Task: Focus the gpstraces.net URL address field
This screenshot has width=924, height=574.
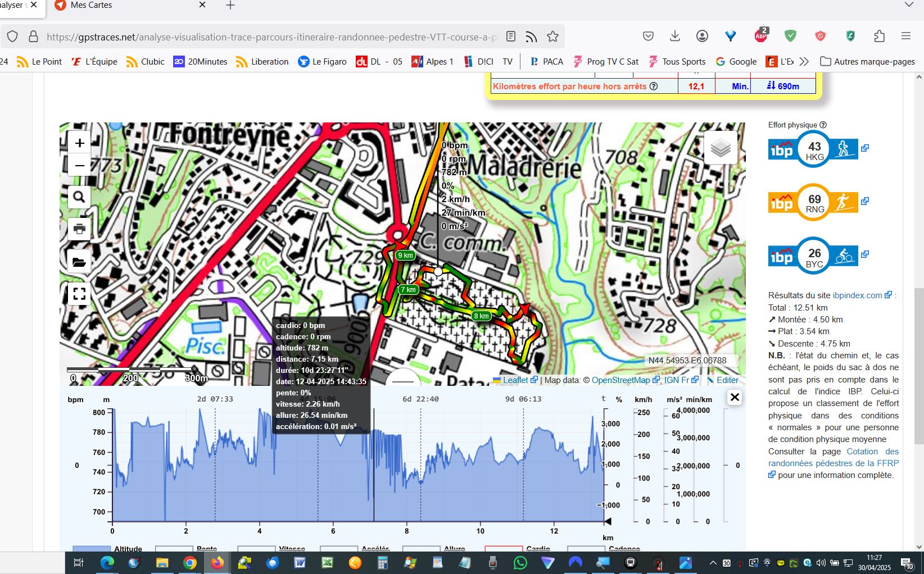Action: coord(272,37)
